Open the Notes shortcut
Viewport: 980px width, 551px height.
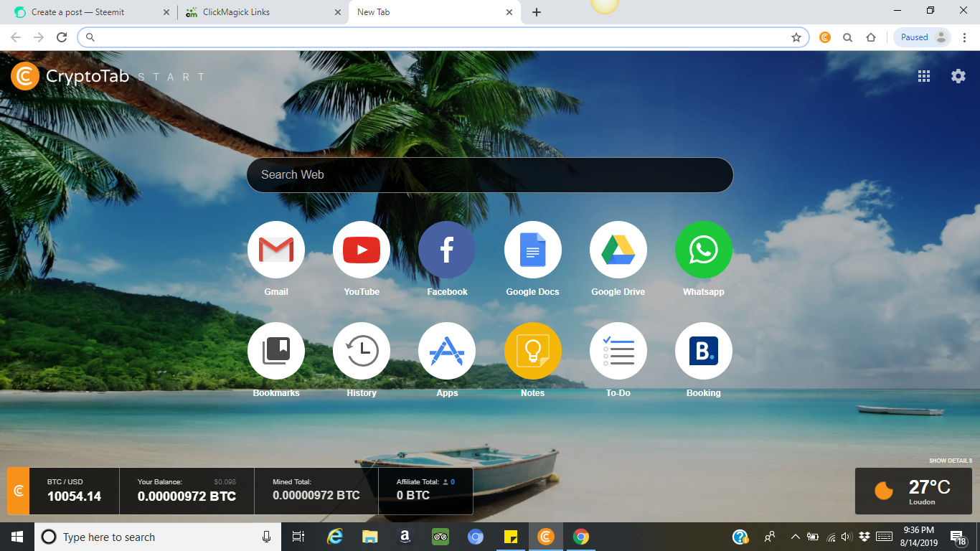click(532, 351)
